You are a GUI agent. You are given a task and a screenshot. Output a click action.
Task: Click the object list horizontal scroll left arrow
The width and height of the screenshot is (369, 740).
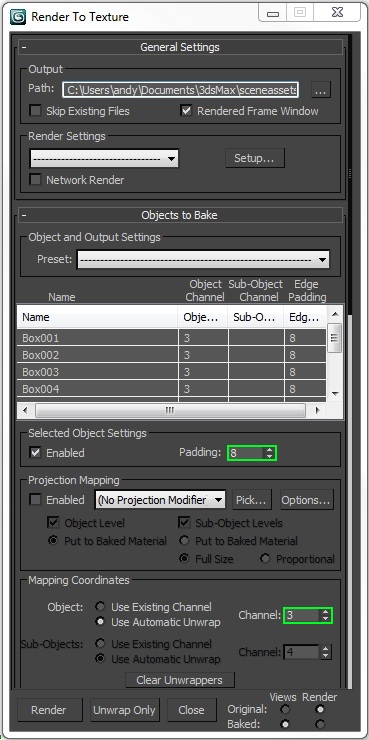coord(25,410)
